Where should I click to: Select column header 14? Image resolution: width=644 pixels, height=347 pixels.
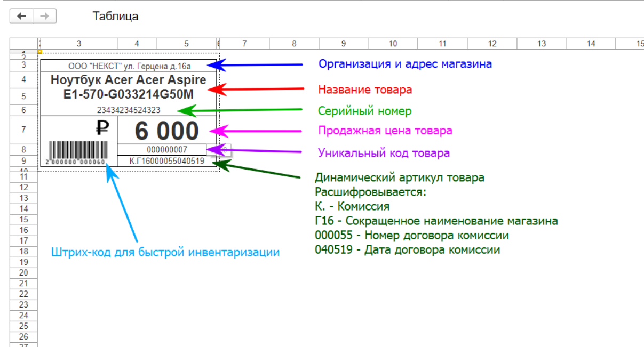pyautogui.click(x=591, y=44)
